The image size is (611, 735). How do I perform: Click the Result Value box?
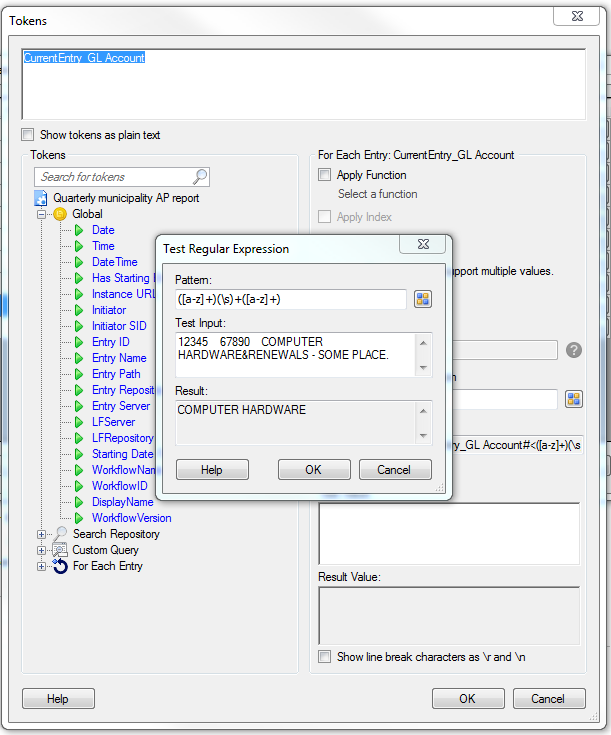click(449, 615)
